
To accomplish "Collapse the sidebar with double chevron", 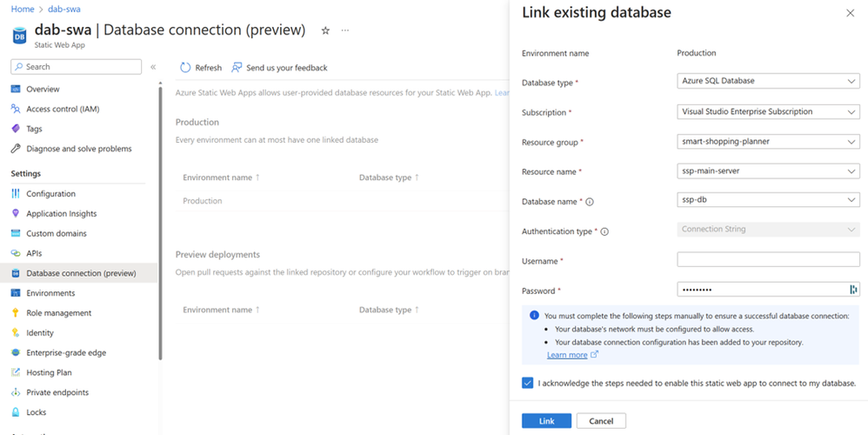I will [153, 67].
